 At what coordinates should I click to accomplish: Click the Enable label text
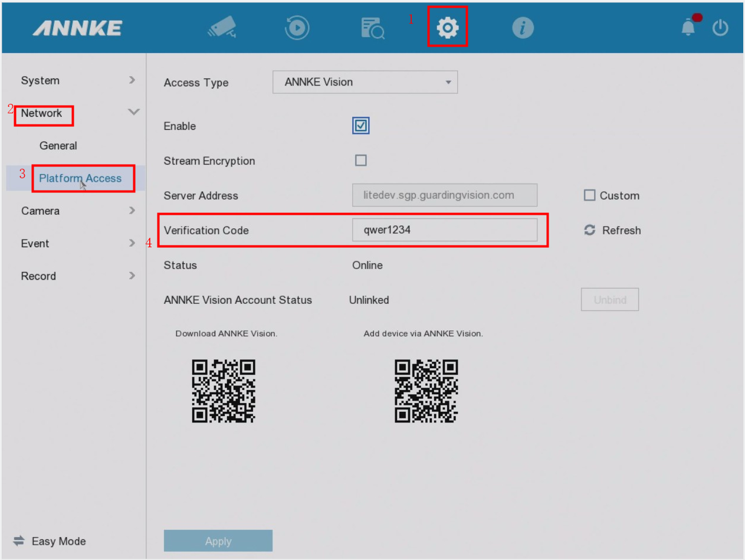(x=180, y=126)
